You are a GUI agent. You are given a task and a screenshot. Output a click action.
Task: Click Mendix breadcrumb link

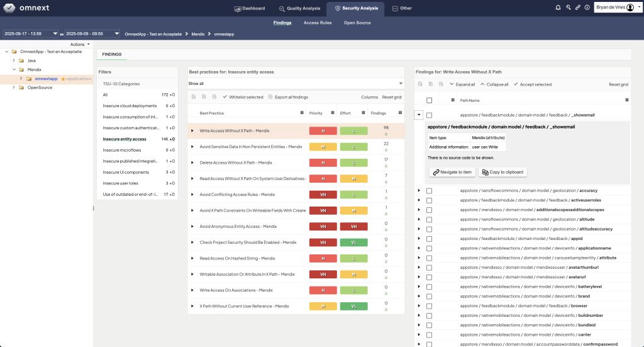click(198, 34)
